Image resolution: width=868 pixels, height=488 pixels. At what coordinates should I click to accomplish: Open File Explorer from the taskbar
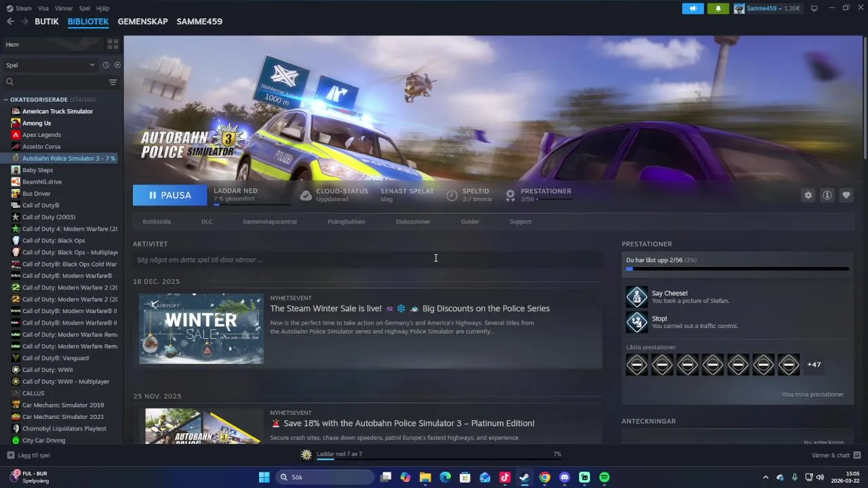[425, 477]
